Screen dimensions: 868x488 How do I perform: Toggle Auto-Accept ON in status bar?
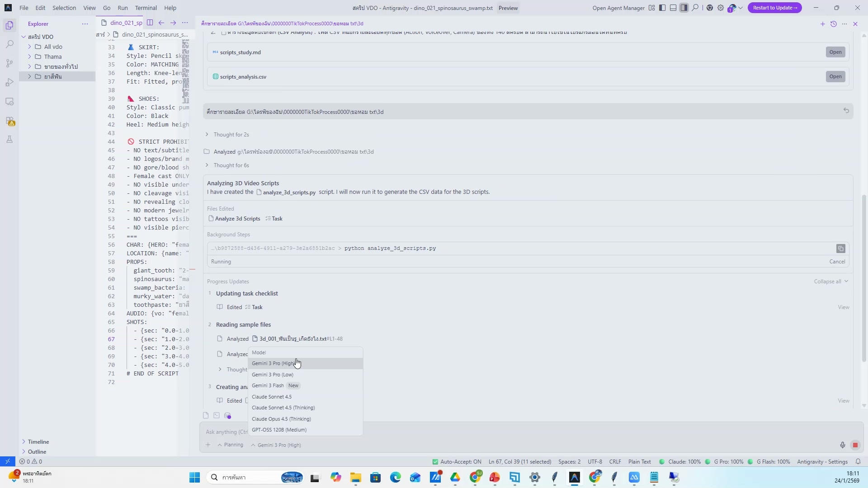[457, 462]
